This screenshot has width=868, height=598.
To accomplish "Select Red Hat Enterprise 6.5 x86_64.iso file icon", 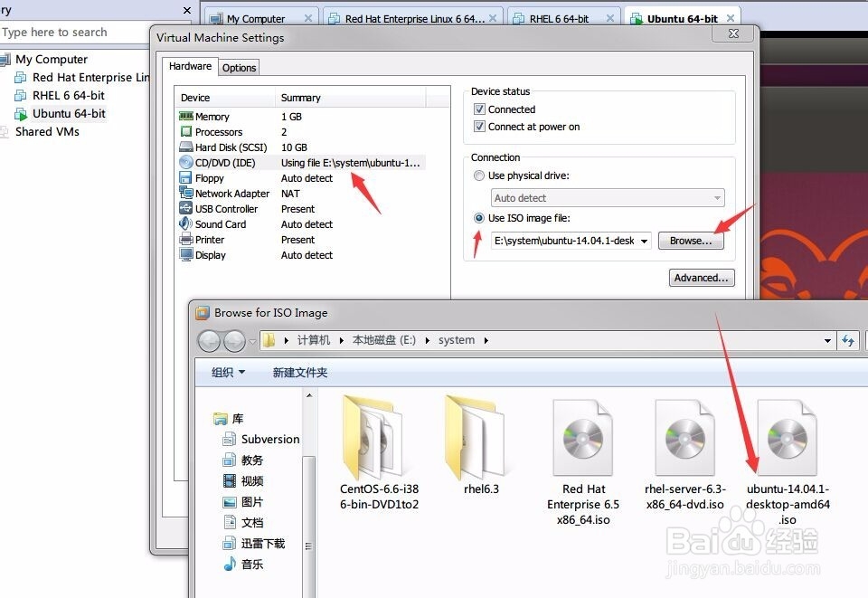I will 583,438.
